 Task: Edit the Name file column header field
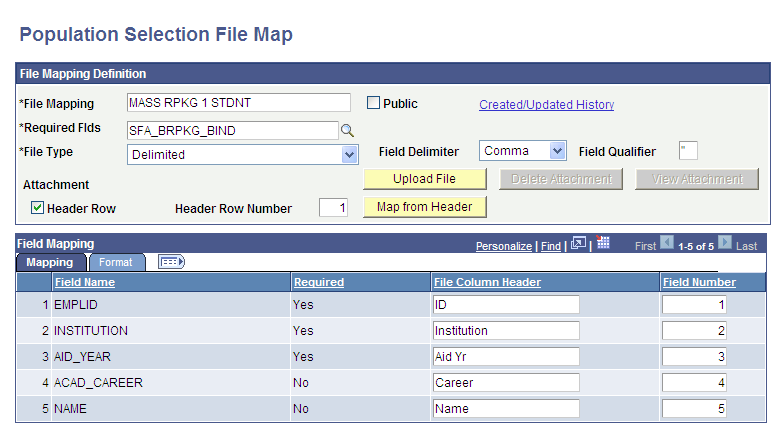(x=506, y=409)
